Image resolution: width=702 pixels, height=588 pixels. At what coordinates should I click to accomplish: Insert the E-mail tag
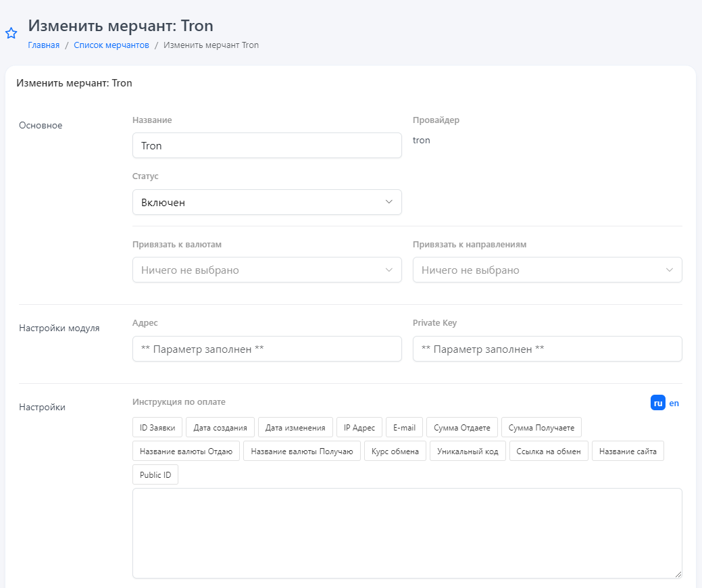(404, 428)
